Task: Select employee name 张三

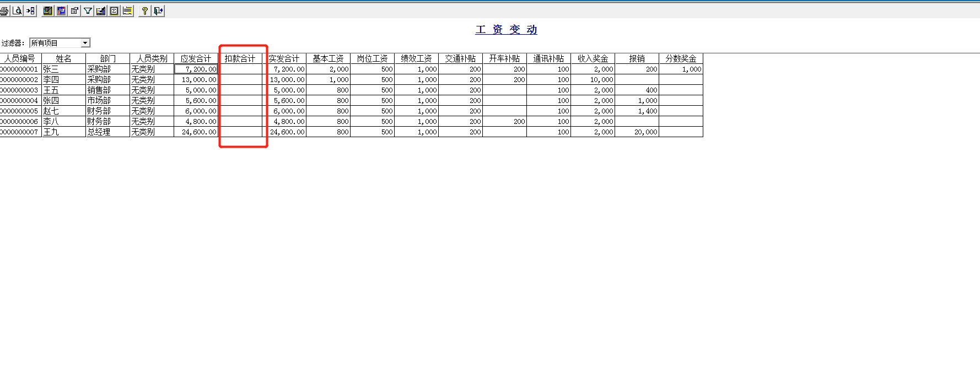Action: pos(63,69)
